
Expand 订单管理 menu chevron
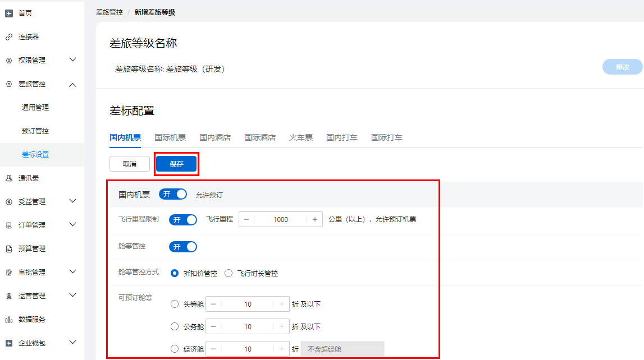pyautogui.click(x=72, y=225)
